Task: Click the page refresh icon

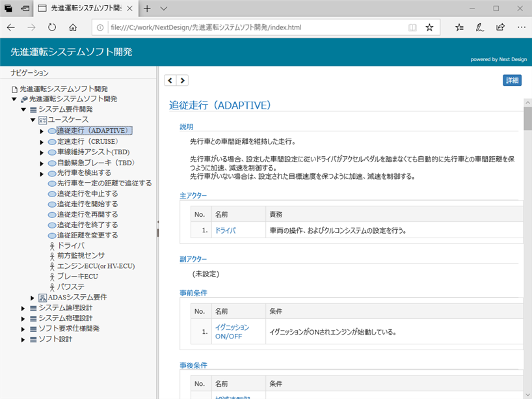Action: pos(51,27)
